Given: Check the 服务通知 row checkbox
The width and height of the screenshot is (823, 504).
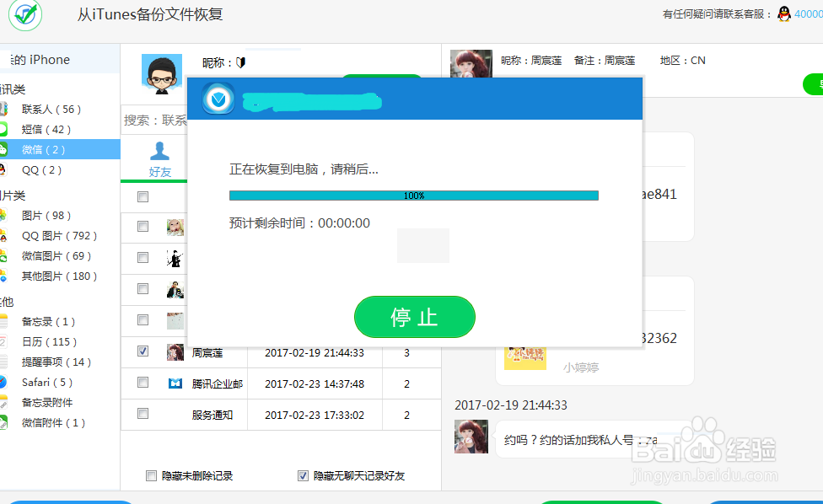Looking at the screenshot, I should (143, 414).
